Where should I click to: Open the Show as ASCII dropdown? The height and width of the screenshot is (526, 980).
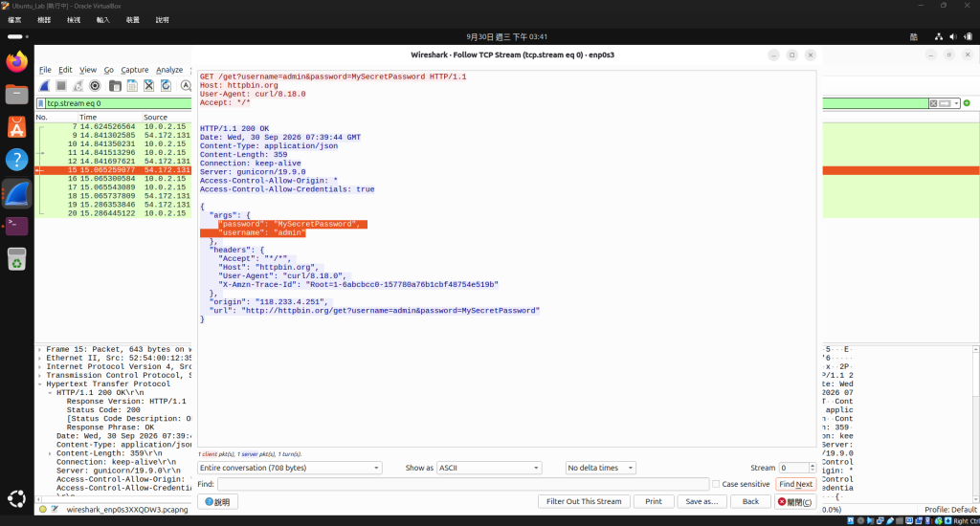489,468
